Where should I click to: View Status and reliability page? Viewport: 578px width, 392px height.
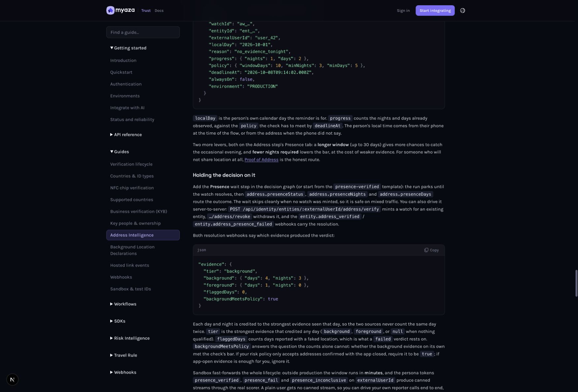132,120
